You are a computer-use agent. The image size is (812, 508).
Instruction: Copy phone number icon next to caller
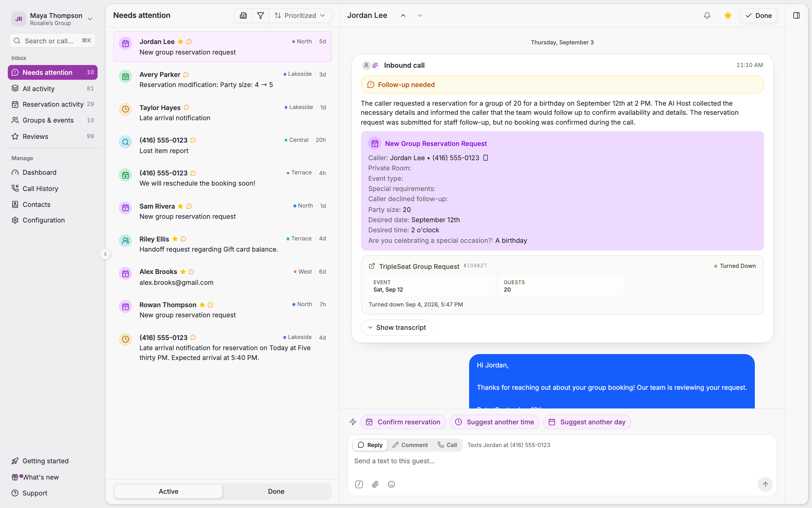tap(486, 158)
